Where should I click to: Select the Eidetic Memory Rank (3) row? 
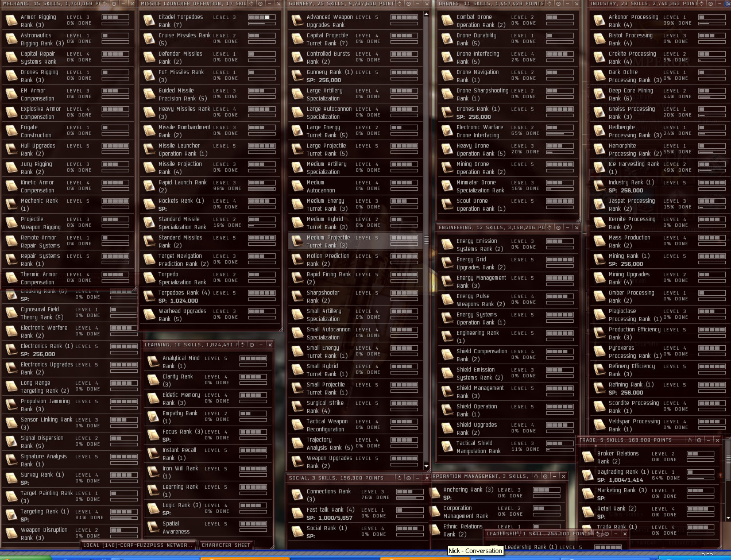click(208, 399)
